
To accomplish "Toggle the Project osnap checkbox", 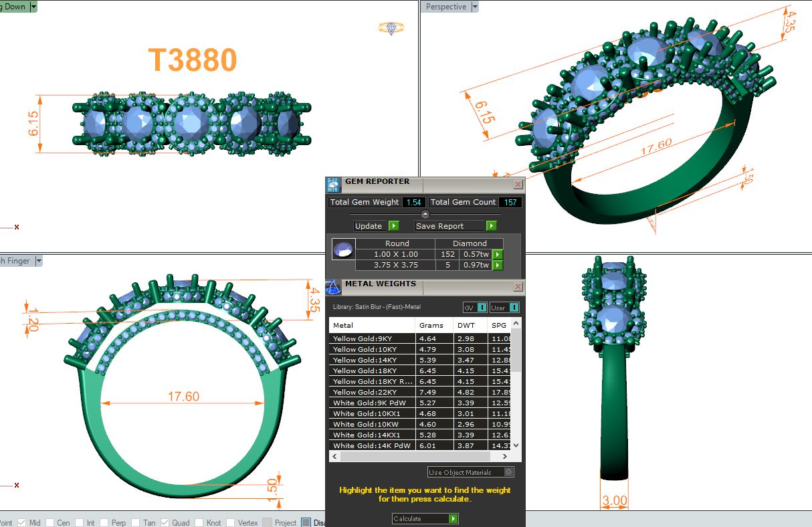I will pos(267,523).
